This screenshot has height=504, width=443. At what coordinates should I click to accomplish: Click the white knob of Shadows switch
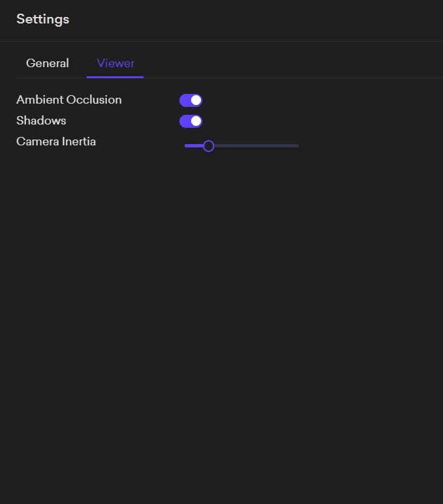(196, 121)
